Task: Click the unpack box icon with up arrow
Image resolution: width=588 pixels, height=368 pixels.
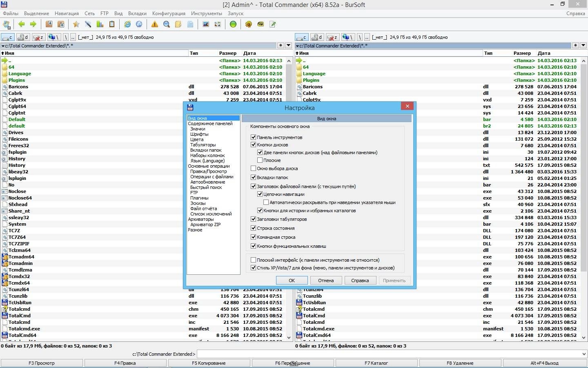Action: pyautogui.click(x=61, y=24)
